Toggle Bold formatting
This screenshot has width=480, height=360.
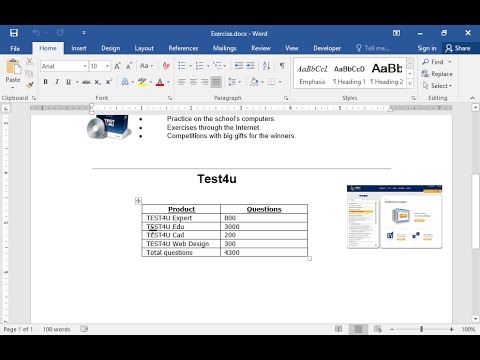click(x=46, y=82)
